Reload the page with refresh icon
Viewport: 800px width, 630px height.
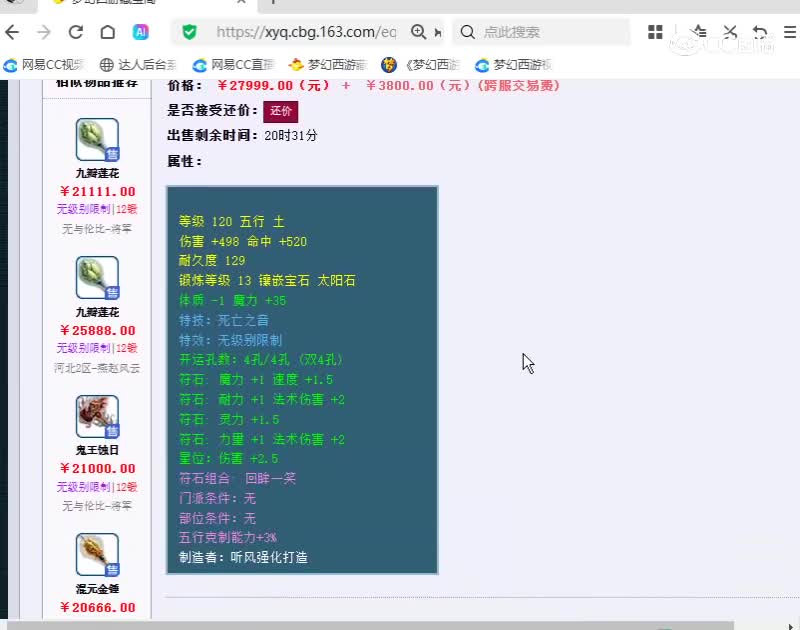[x=76, y=32]
